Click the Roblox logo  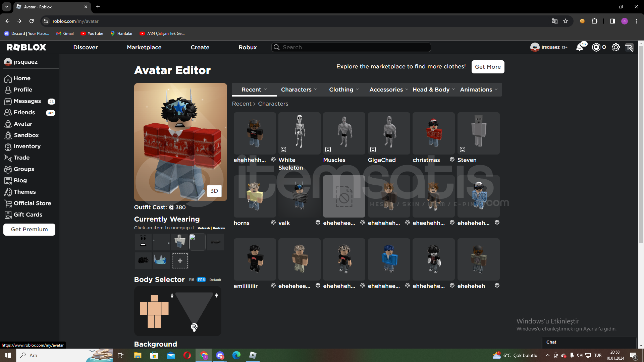pyautogui.click(x=26, y=47)
